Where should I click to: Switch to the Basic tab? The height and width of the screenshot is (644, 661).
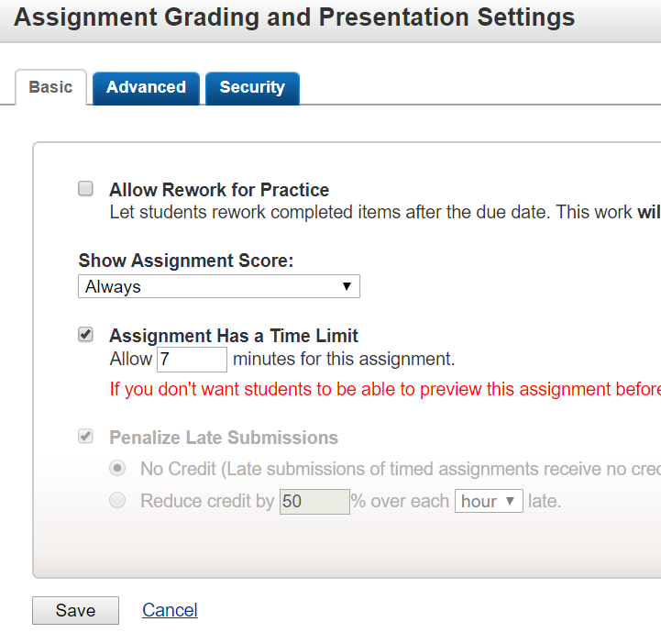pyautogui.click(x=50, y=88)
